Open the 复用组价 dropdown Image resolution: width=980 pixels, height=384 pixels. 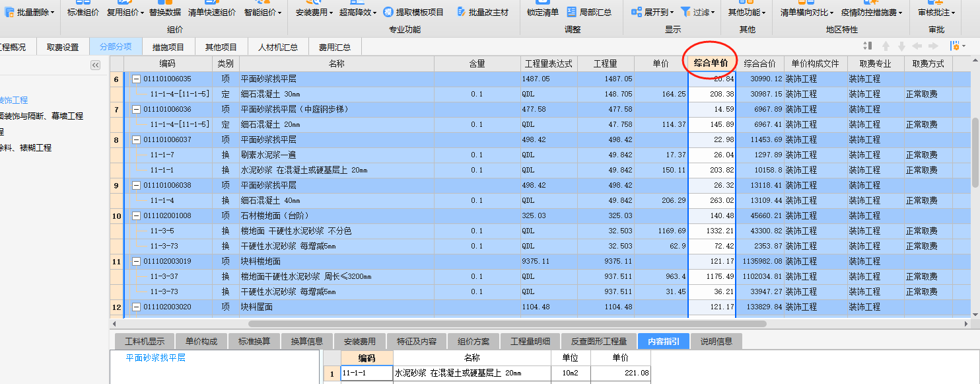pos(143,13)
